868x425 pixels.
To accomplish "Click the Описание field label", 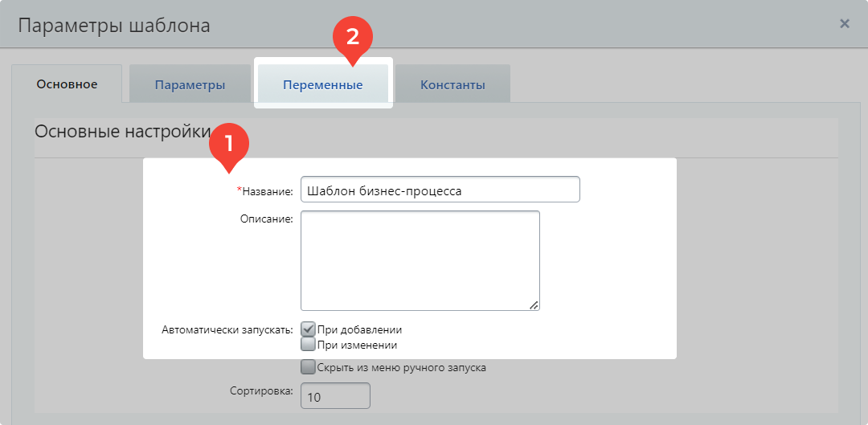I will pos(266,219).
